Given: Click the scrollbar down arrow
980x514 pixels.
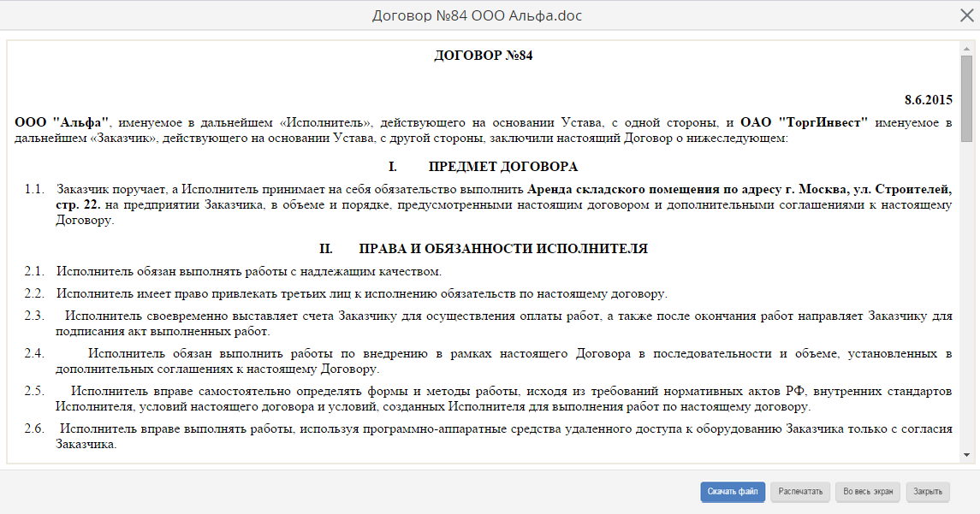Looking at the screenshot, I should (x=966, y=455).
